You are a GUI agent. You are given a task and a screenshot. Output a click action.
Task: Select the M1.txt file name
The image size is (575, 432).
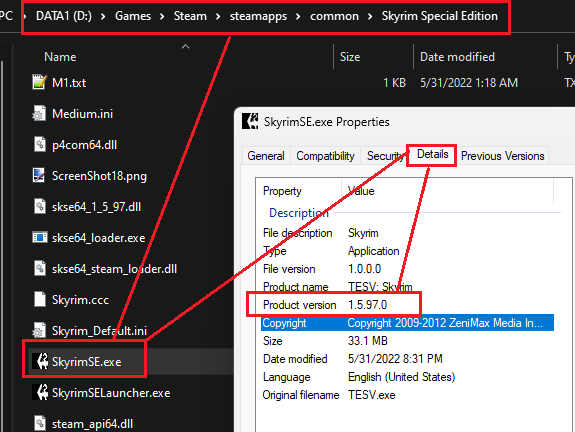(69, 83)
